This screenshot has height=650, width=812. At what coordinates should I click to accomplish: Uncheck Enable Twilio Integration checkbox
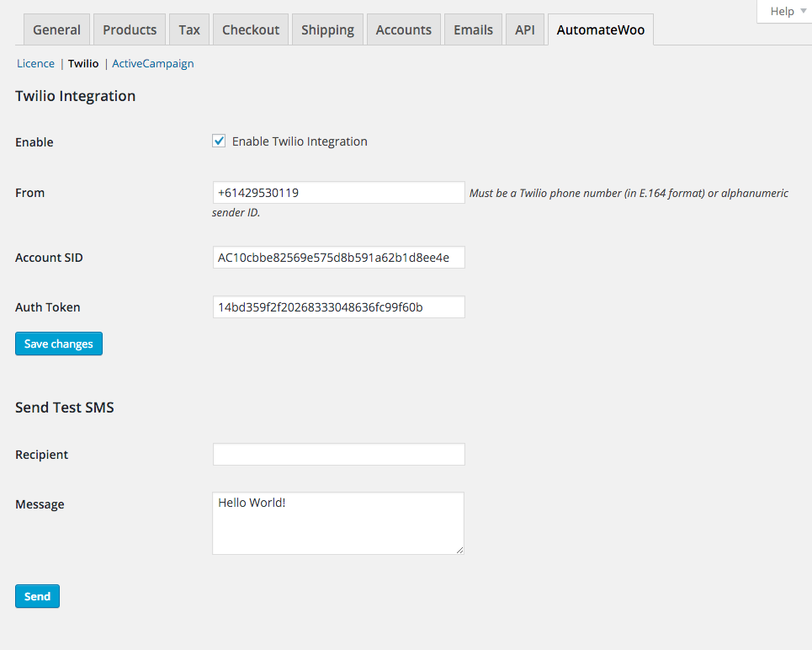pyautogui.click(x=219, y=141)
